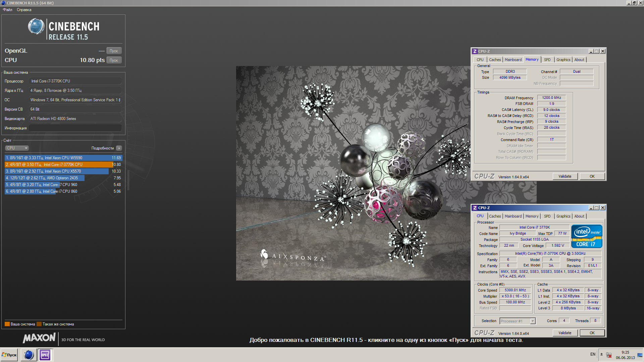644x362 pixels.
Task: Select ranking row Intel Core i7 CPU 860
Action: click(63, 191)
